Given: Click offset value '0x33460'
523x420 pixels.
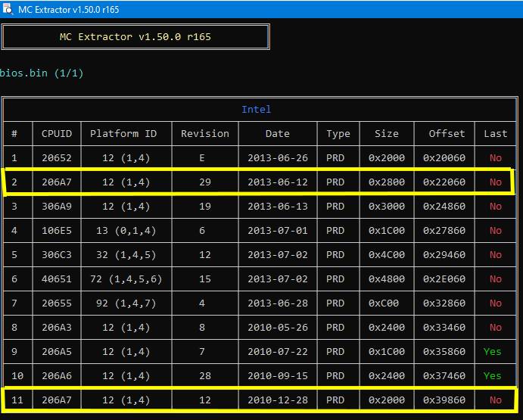Looking at the screenshot, I should 444,328.
